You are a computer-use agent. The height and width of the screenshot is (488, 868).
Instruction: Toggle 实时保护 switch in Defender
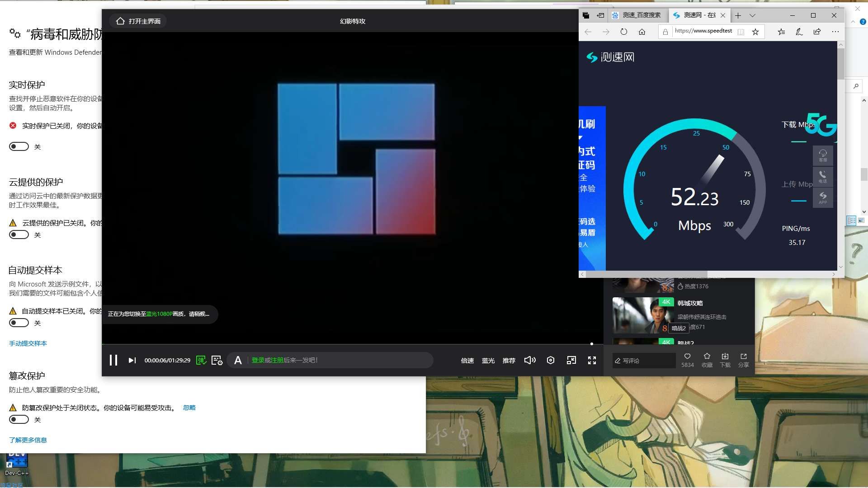[x=19, y=146]
